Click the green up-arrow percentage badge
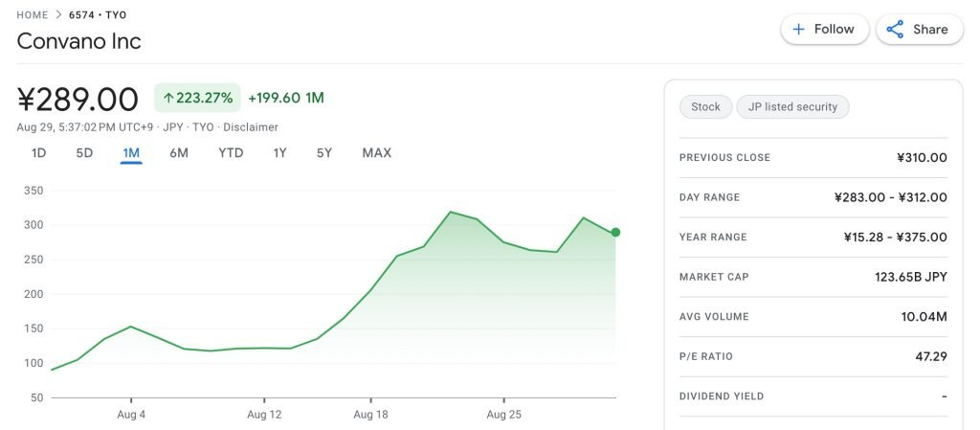This screenshot has width=980, height=430. (x=197, y=98)
